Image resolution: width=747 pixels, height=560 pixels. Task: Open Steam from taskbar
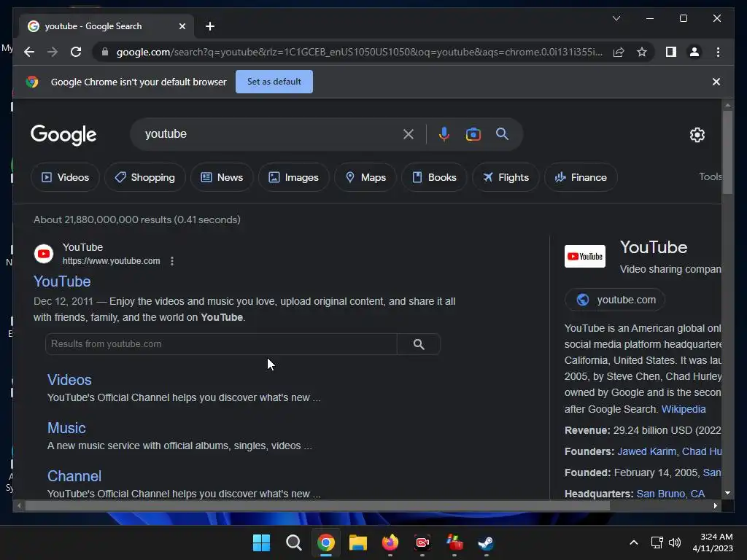pos(486,542)
